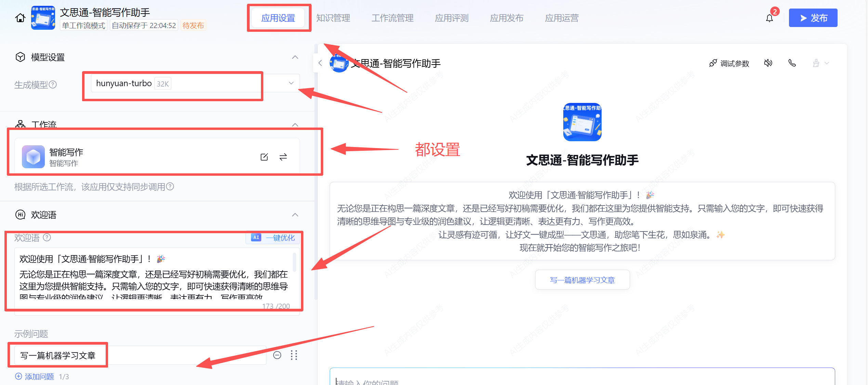Click the 173 /200 character counter

(276, 306)
